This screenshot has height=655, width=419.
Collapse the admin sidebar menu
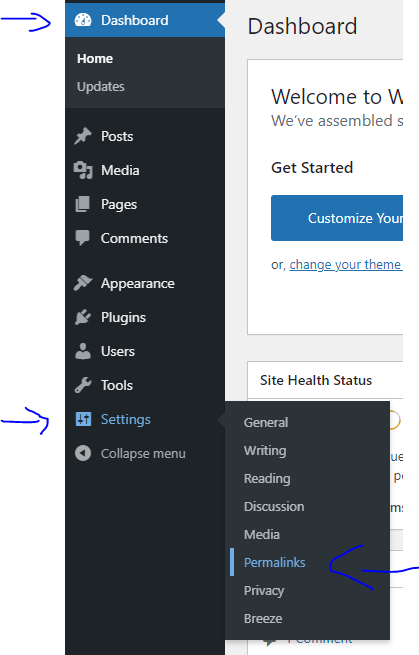pos(130,453)
